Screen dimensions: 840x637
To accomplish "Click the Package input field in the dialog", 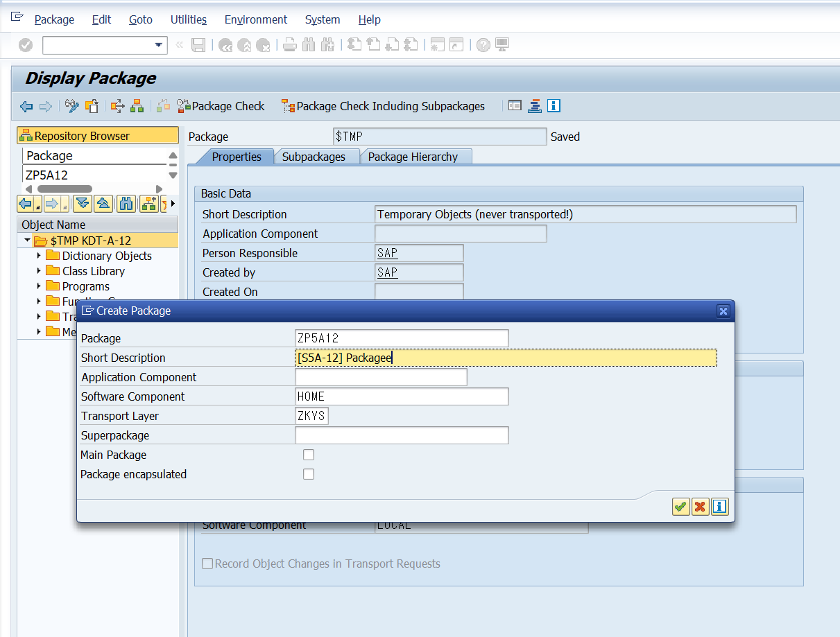I will pos(402,338).
